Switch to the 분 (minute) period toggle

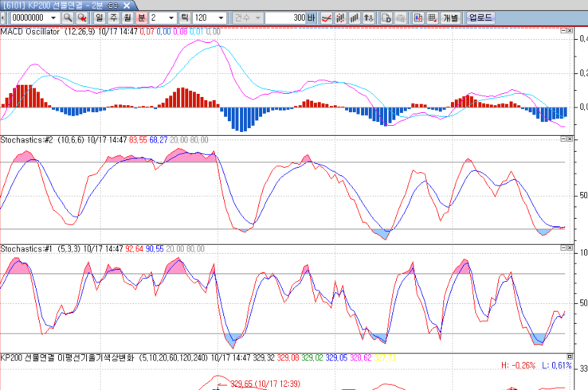(141, 17)
